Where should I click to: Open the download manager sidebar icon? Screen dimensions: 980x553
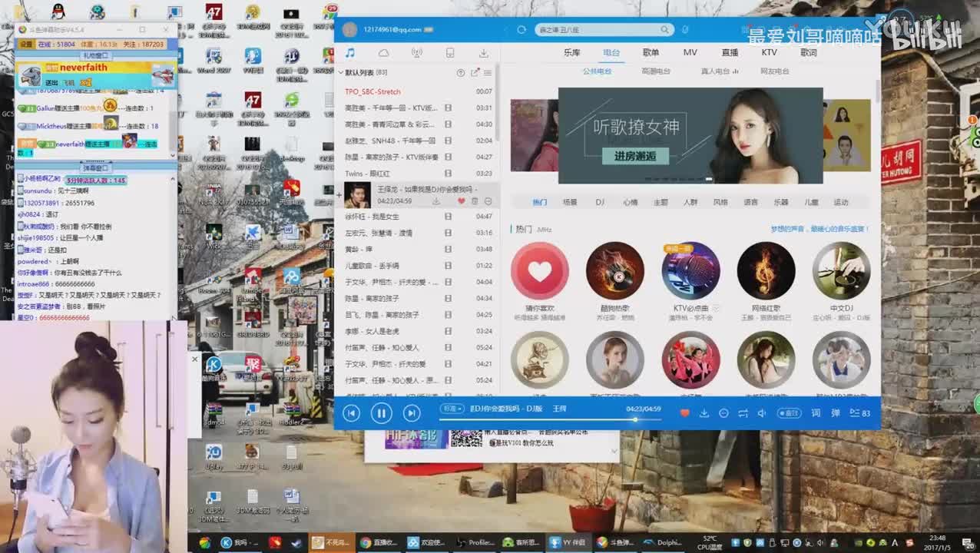pyautogui.click(x=484, y=53)
